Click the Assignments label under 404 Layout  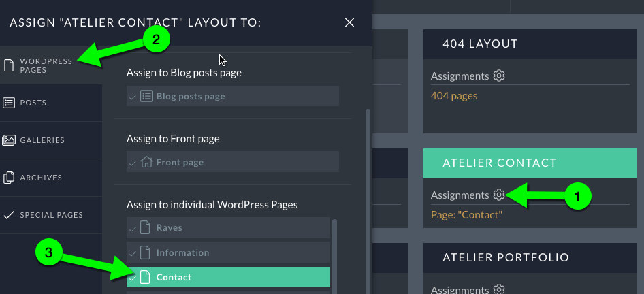(460, 76)
